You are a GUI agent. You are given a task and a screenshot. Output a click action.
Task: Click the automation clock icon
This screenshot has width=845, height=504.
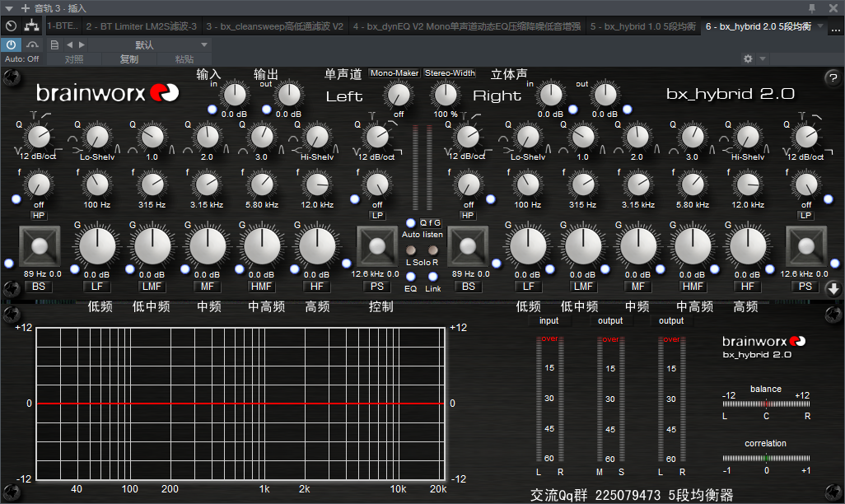point(11,26)
